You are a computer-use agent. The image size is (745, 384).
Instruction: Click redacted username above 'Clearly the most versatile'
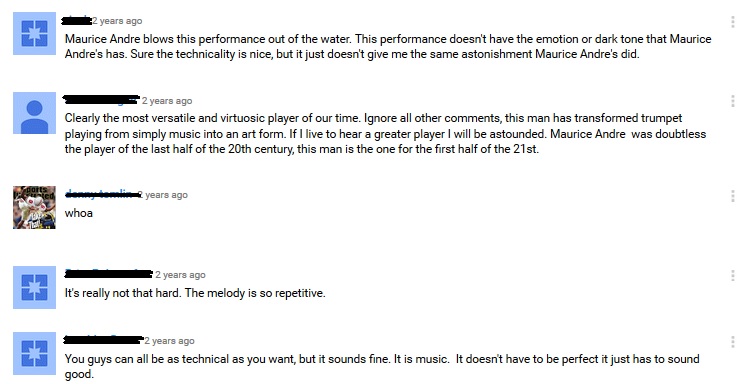(x=101, y=100)
